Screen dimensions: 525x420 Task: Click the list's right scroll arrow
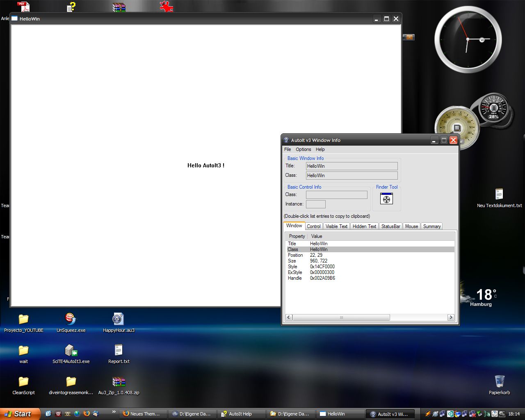click(x=451, y=317)
